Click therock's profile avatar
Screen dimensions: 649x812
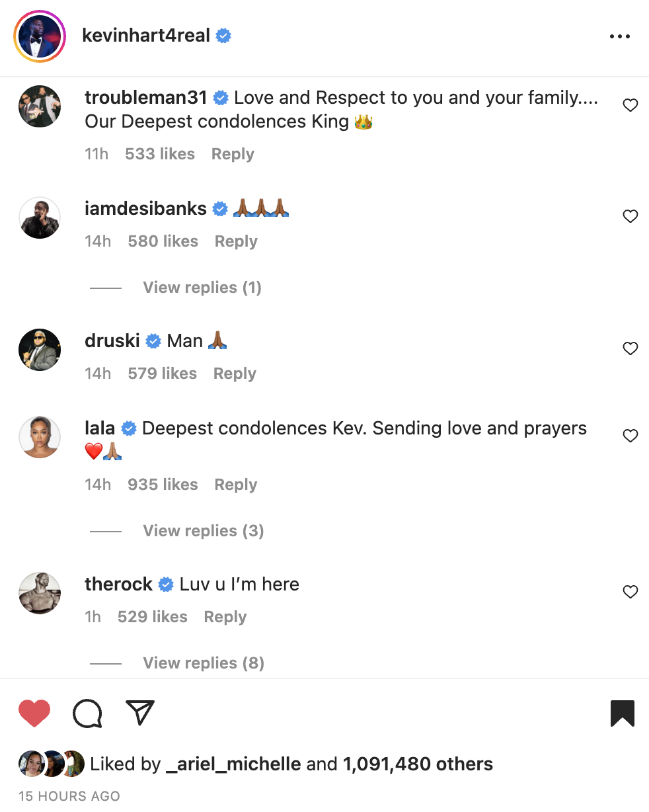(39, 593)
